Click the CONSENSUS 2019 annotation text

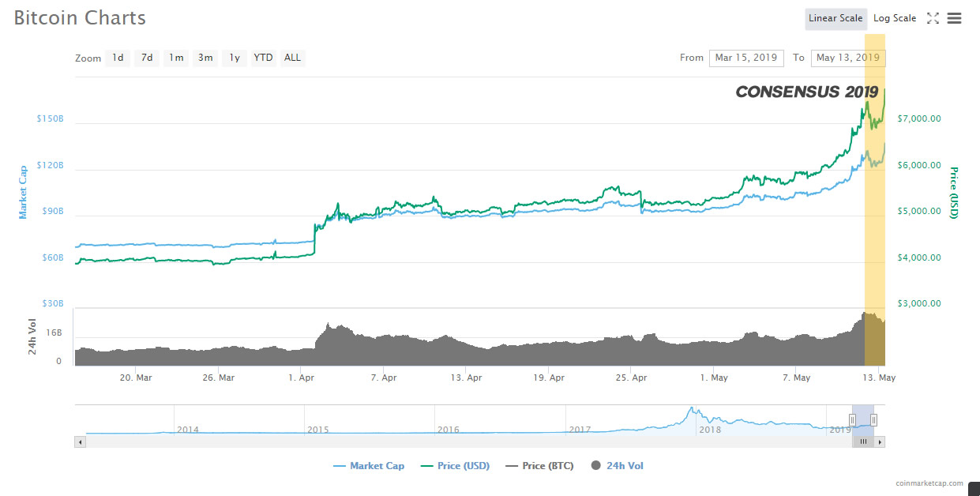coord(807,92)
